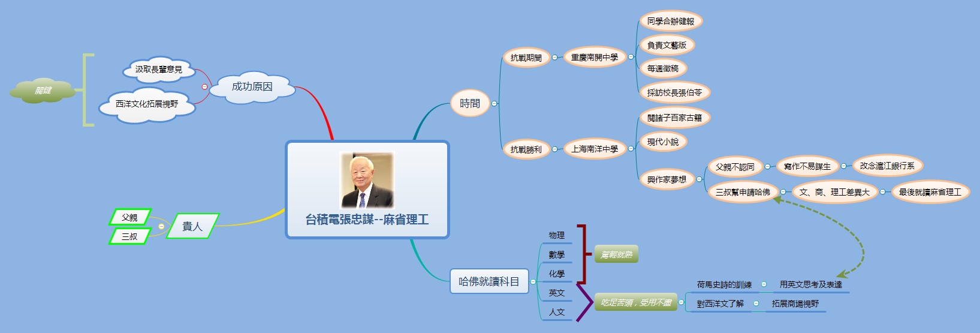Select the 閱諸子百家古籍 node
This screenshot has height=333, width=980.
[674, 118]
